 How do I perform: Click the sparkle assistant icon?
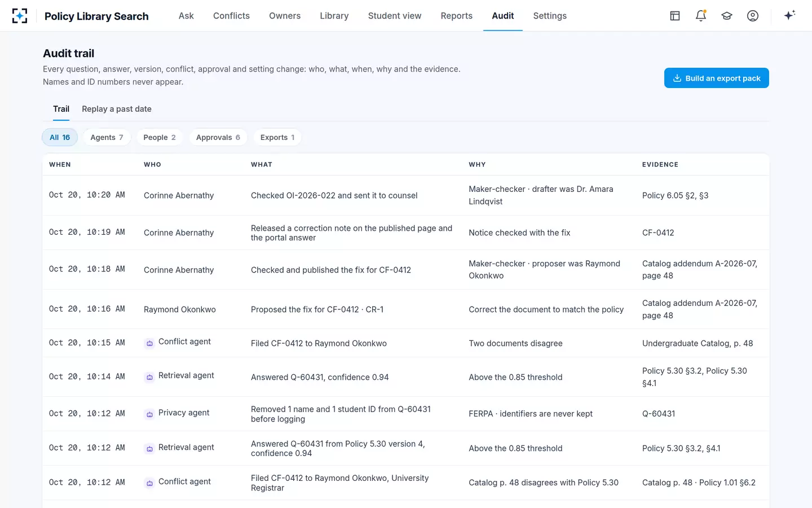click(789, 15)
